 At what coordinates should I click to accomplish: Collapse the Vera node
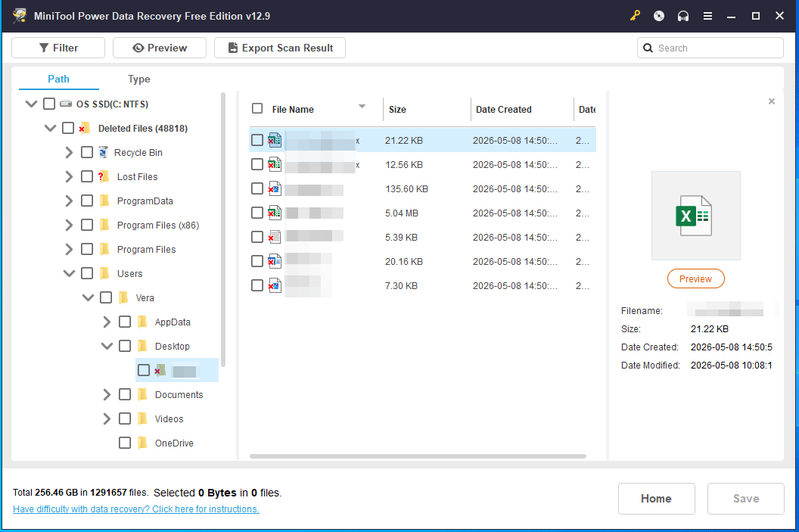coord(88,297)
